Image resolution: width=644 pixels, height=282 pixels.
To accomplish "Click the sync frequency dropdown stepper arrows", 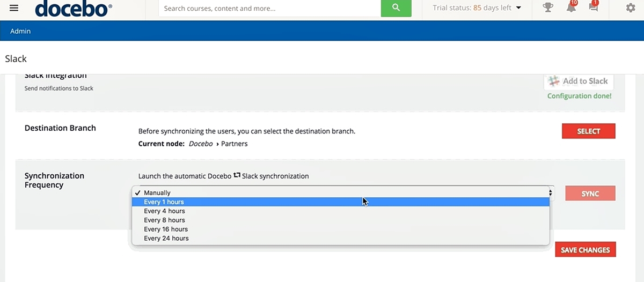I will (550, 193).
